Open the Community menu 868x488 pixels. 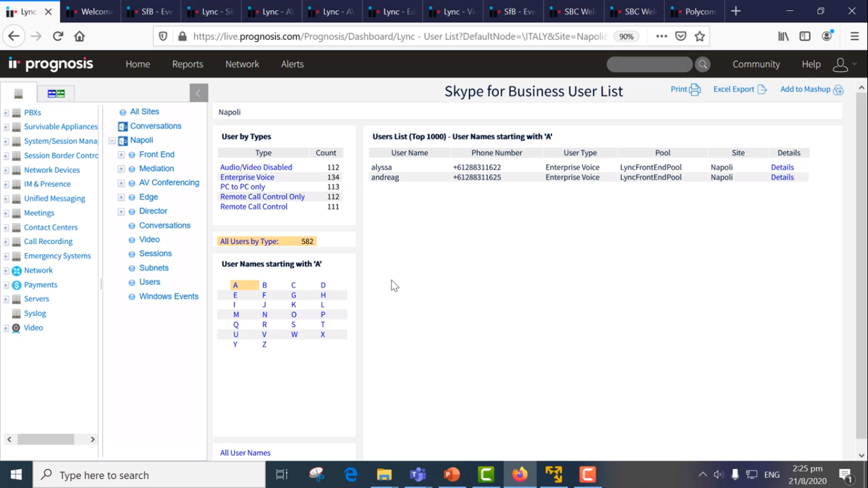pos(756,64)
